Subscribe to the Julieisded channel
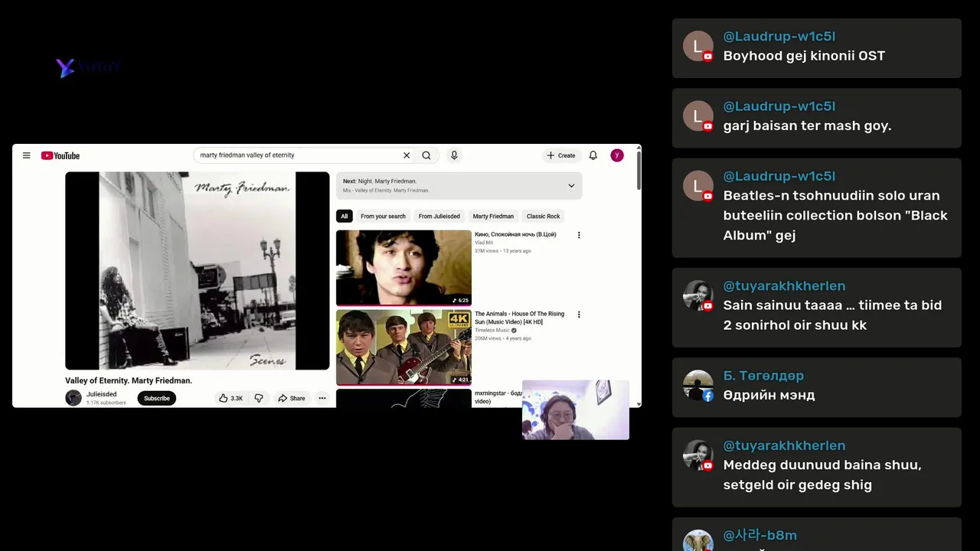Viewport: 980px width, 551px height. [157, 398]
